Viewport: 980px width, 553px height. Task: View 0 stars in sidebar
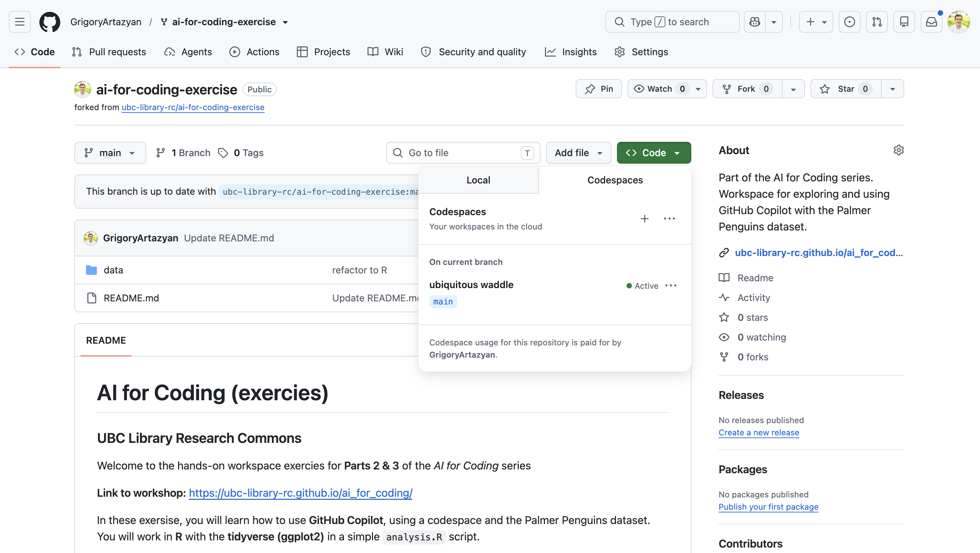752,317
